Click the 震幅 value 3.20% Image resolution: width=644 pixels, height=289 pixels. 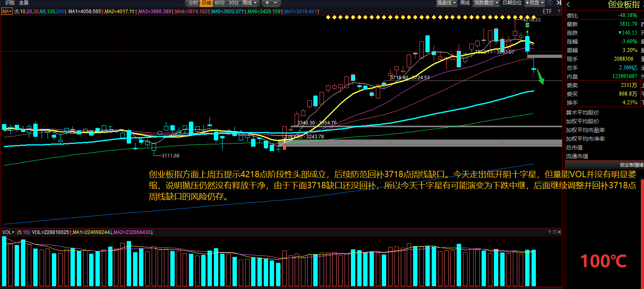[630, 50]
